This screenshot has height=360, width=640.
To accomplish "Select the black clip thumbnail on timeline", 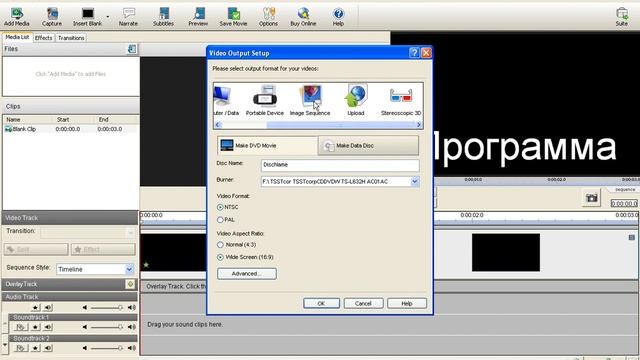I will coord(506,252).
